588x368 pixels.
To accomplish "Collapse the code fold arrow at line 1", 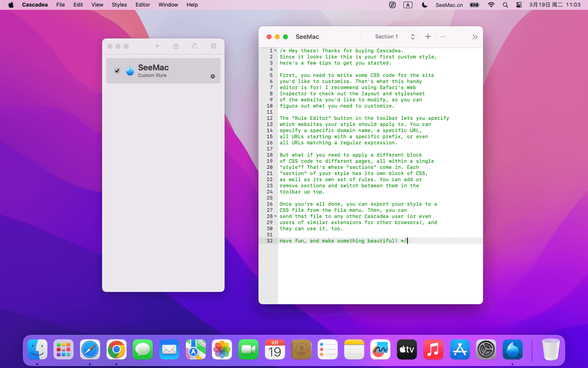I will click(276, 51).
